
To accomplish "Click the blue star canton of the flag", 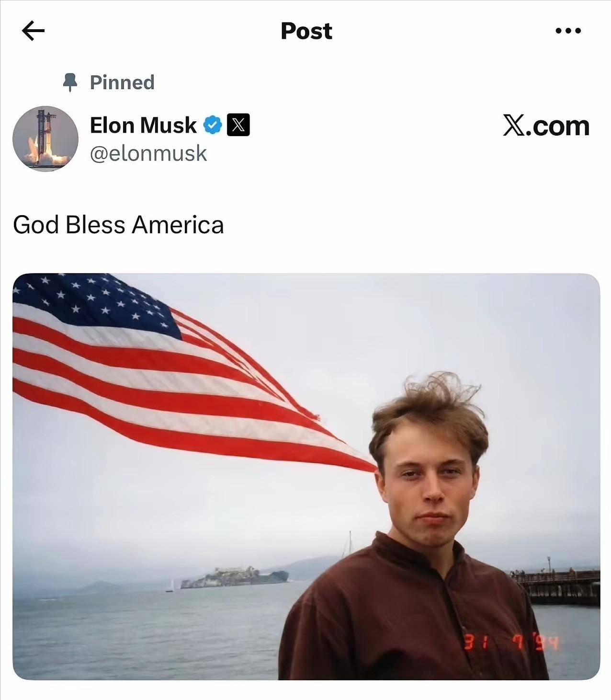I will click(x=96, y=303).
